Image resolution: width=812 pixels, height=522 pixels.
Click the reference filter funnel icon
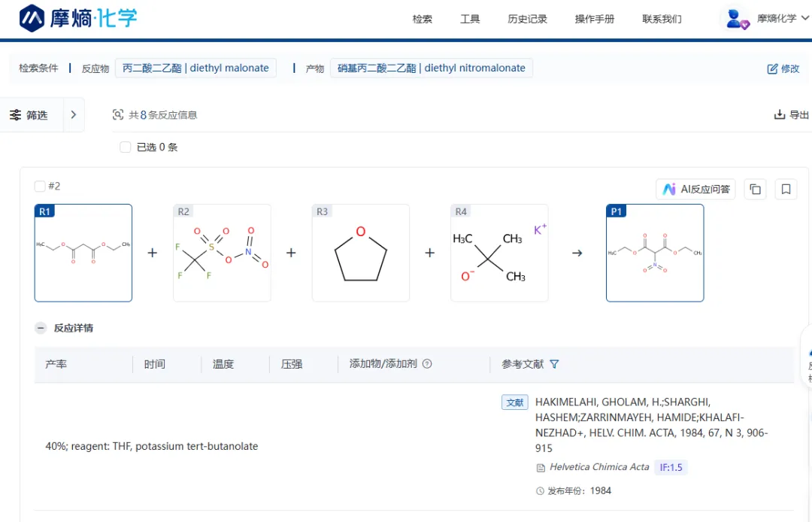point(554,364)
